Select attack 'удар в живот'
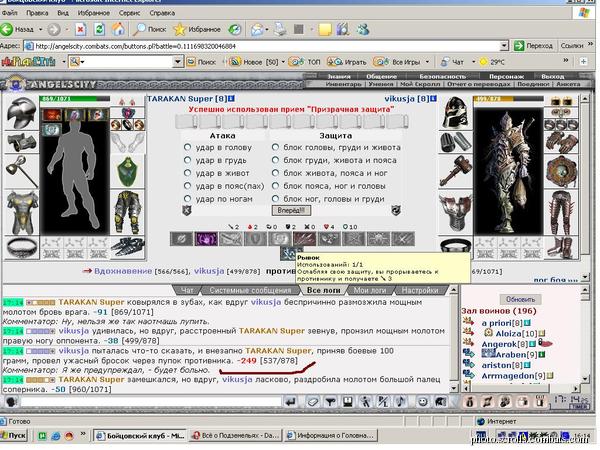 (x=187, y=173)
